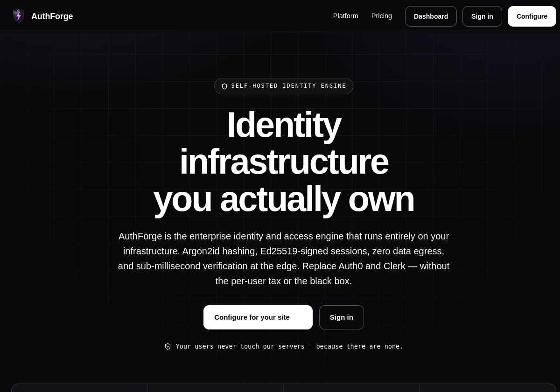560x392 pixels.
Task: Click Configure for your site button
Action: tap(258, 317)
